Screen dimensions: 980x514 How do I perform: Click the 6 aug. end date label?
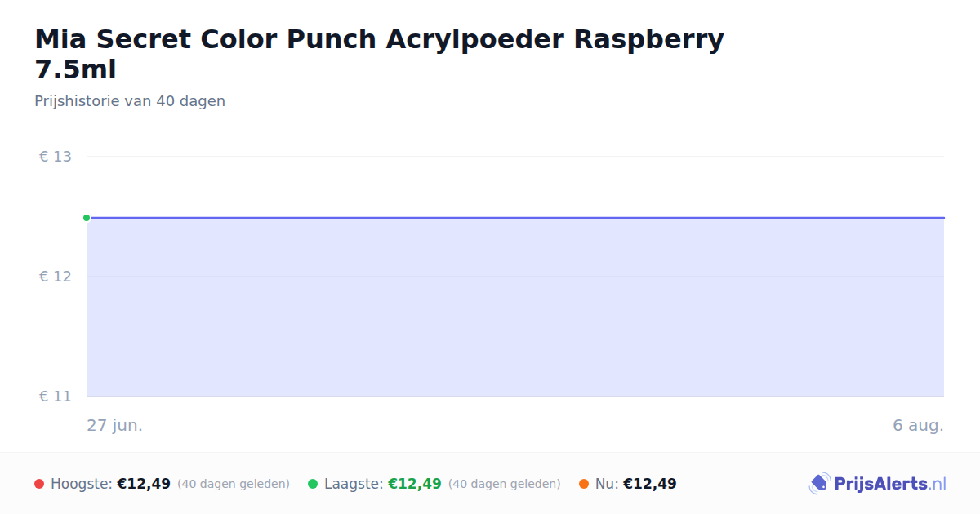click(x=918, y=425)
